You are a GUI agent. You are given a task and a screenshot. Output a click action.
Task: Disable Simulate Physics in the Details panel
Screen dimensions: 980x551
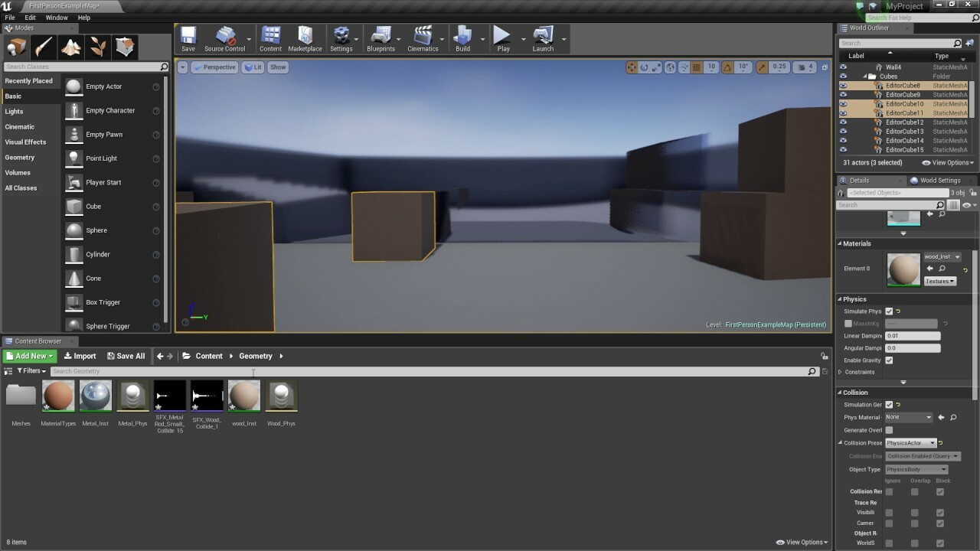[x=889, y=311]
